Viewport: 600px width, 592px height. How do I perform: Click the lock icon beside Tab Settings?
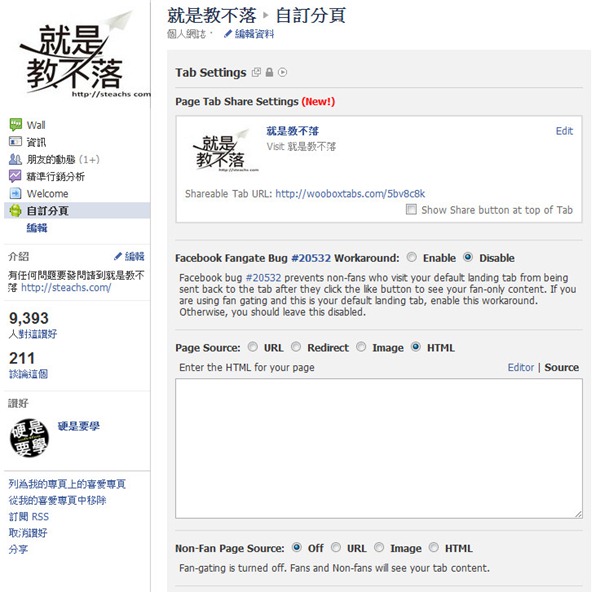pyautogui.click(x=269, y=72)
